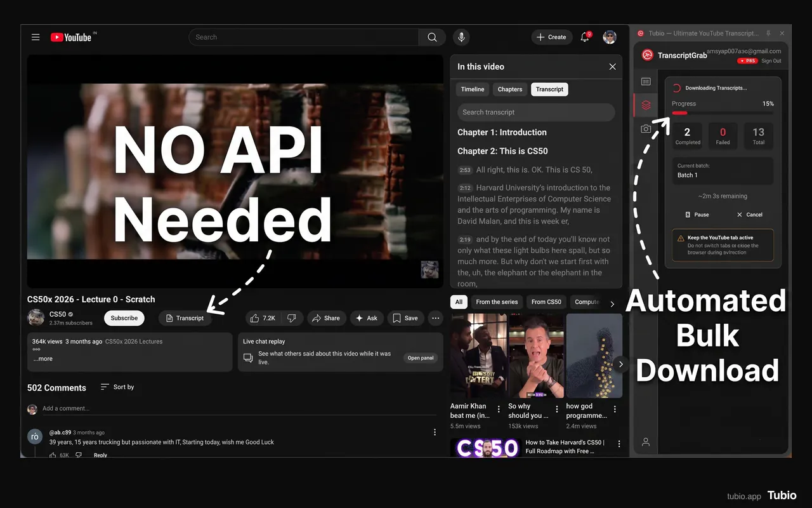This screenshot has width=812, height=508.
Task: Expand the video description with ...more
Action: pyautogui.click(x=43, y=359)
